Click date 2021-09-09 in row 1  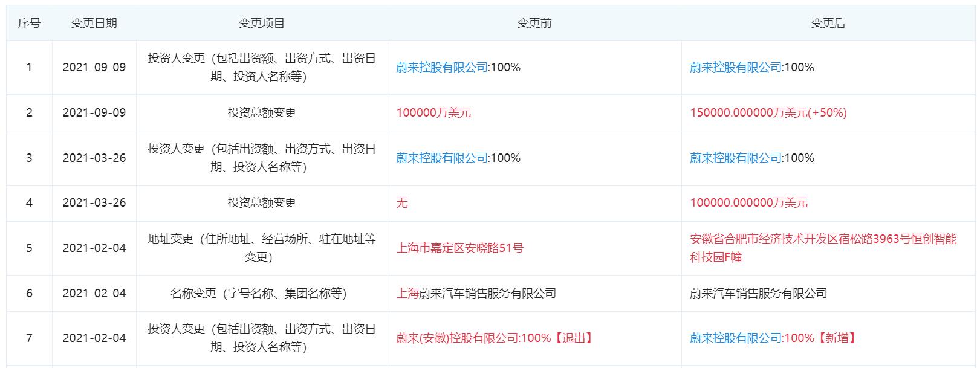[94, 68]
